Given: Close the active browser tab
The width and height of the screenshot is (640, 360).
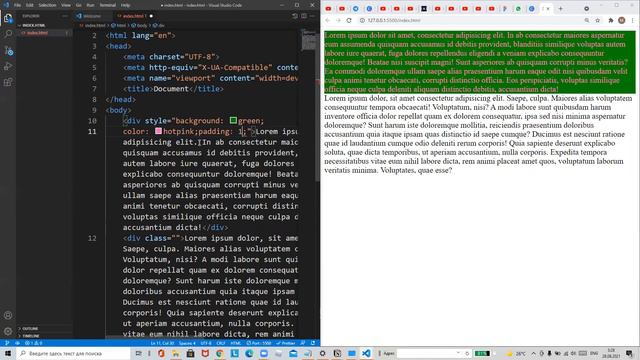Looking at the screenshot, I should coord(548,9).
